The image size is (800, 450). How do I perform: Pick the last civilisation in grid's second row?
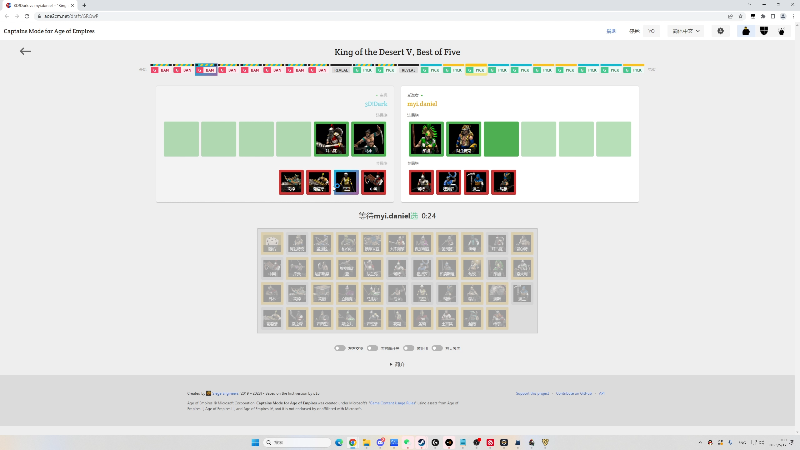pos(522,268)
